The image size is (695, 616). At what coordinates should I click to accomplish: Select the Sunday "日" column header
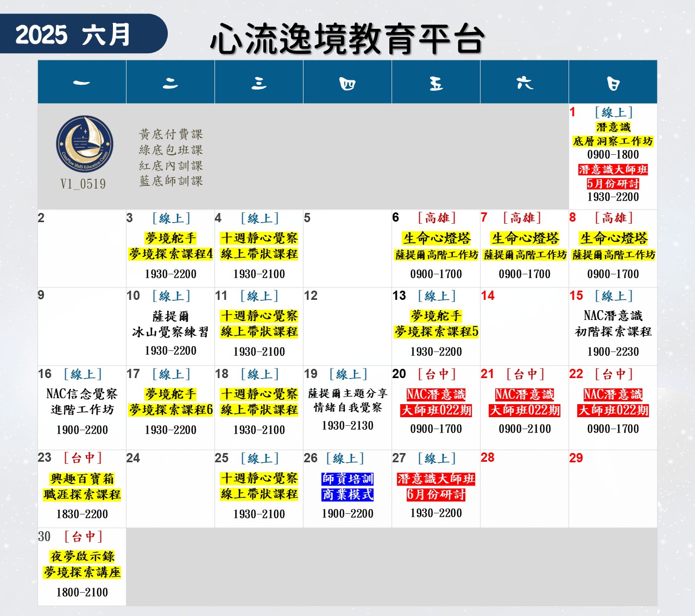pos(613,83)
